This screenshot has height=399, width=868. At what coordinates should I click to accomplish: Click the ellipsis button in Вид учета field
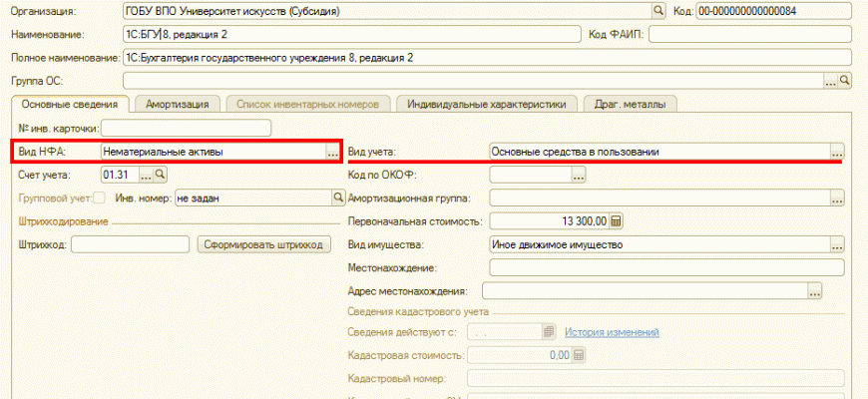point(837,153)
